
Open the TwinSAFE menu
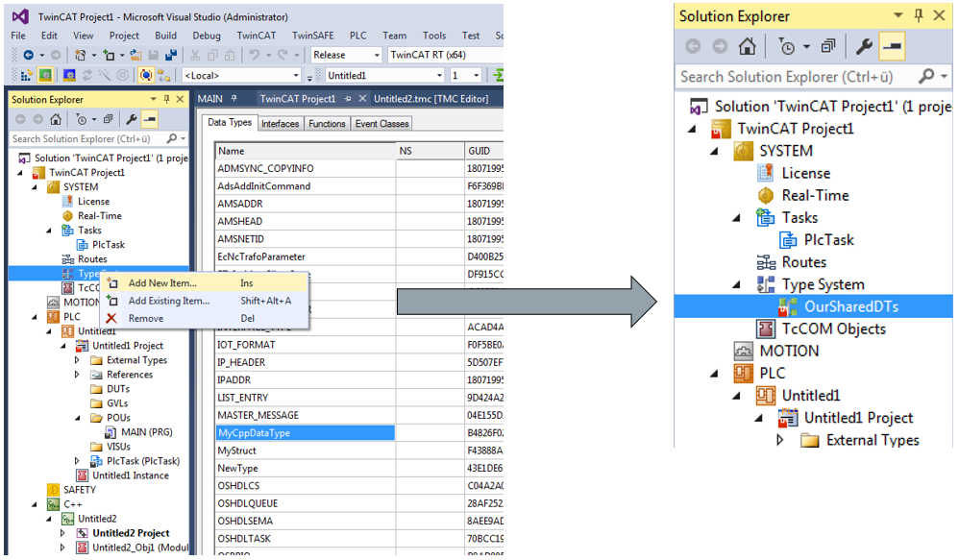[x=312, y=36]
